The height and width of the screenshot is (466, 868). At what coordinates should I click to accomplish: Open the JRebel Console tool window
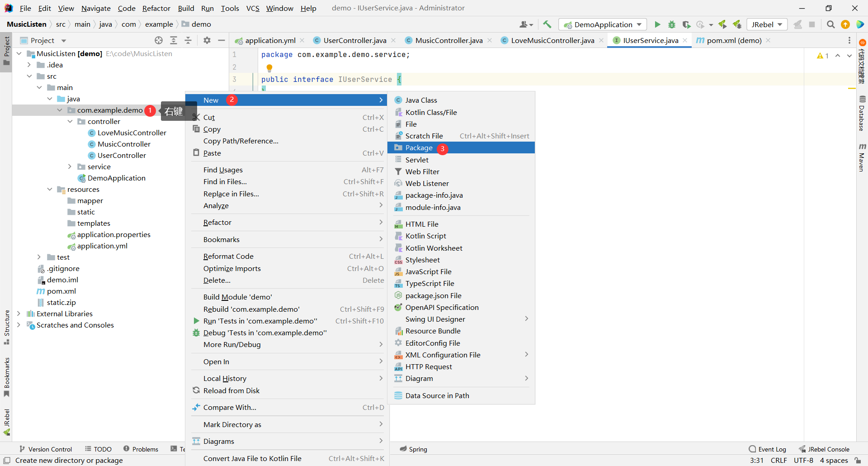point(824,449)
